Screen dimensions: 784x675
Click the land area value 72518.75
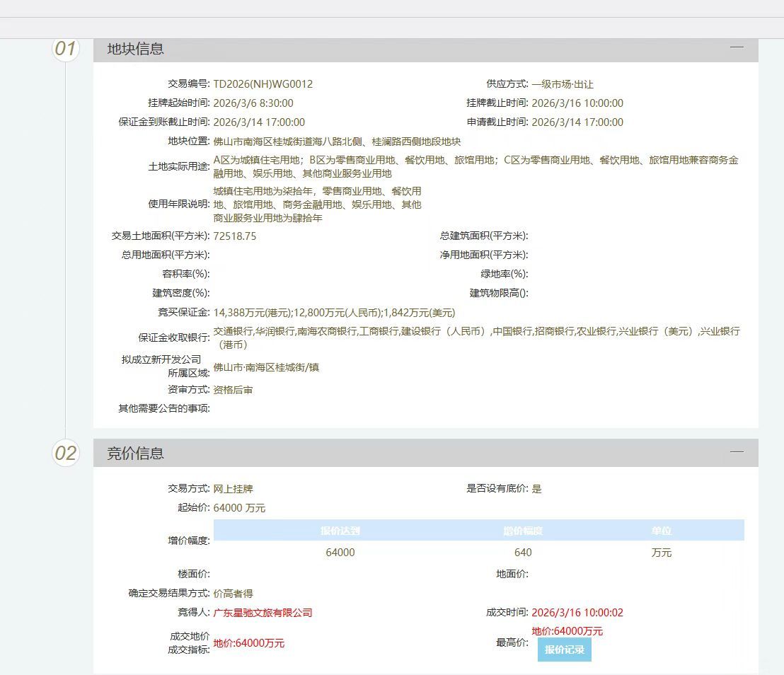pos(235,236)
